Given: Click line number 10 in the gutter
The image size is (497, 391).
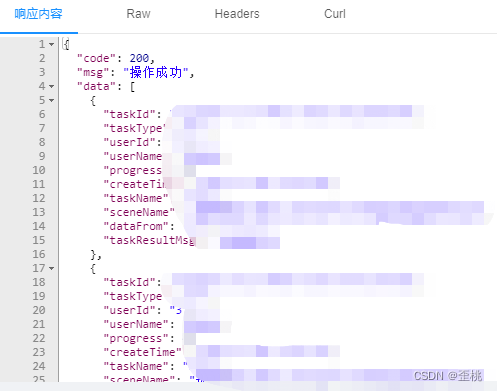Looking at the screenshot, I should [39, 170].
